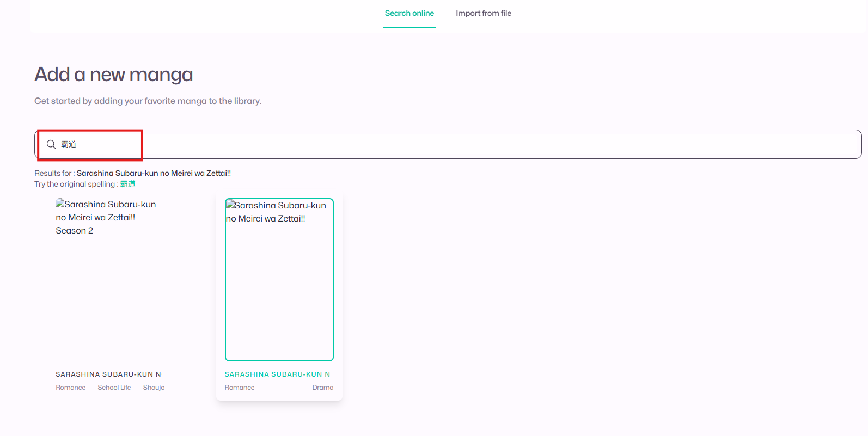Select the Drama genre tag
Image resolution: width=868 pixels, height=436 pixels.
click(322, 388)
